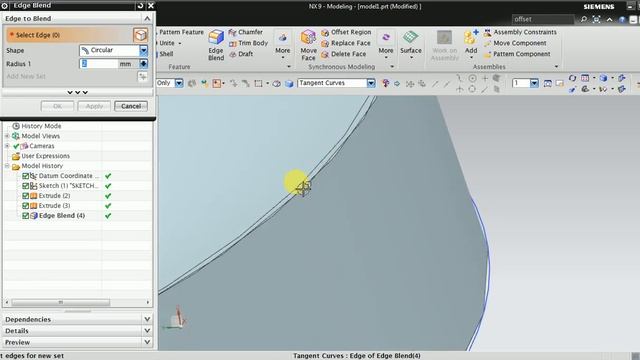Choose Delete Face command
Viewport: 640px width, 360px height.
(343, 54)
